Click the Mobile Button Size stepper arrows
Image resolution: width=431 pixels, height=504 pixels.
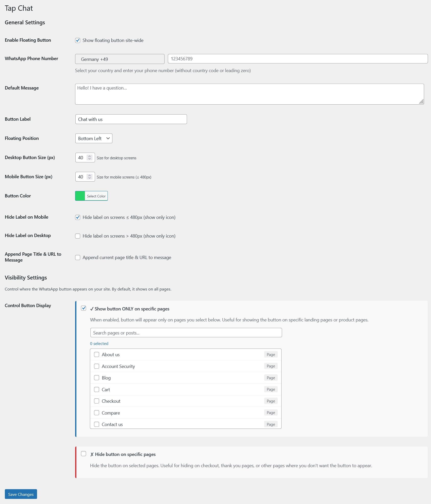[89, 177]
